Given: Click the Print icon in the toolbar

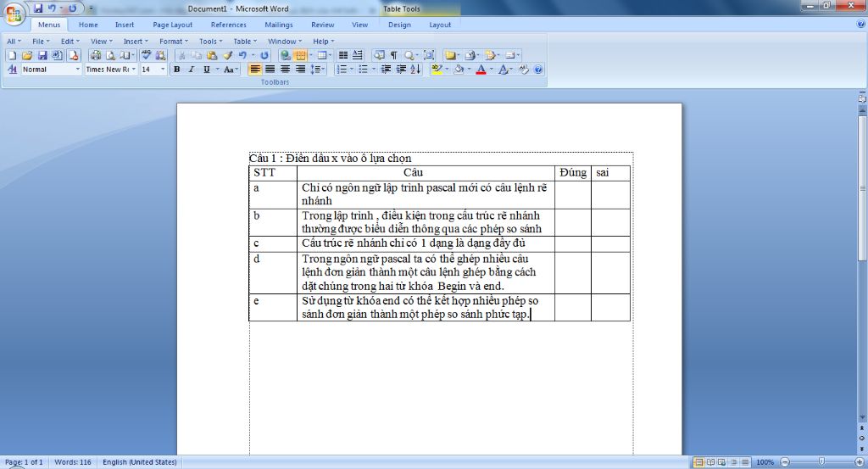Looking at the screenshot, I should point(96,55).
